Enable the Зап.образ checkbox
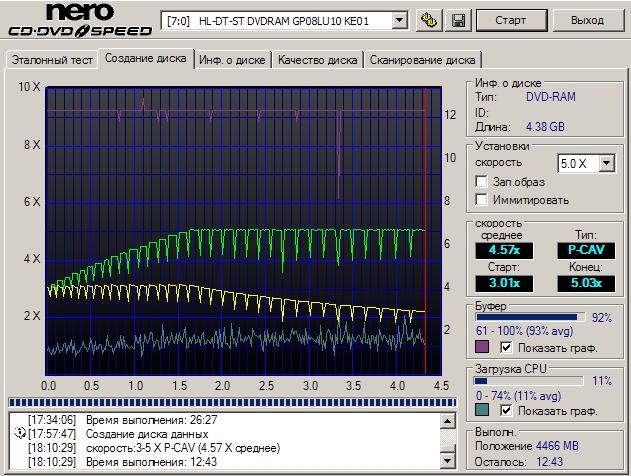 click(482, 182)
